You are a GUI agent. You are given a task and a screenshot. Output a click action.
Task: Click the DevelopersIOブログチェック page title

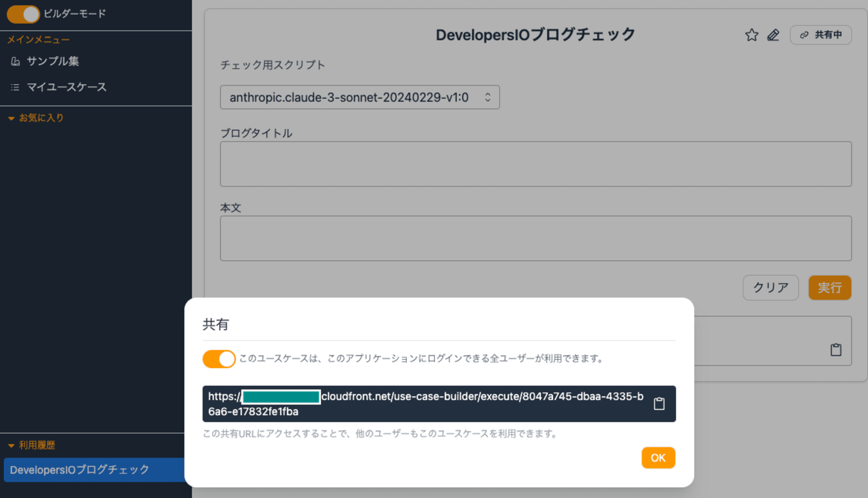point(536,35)
